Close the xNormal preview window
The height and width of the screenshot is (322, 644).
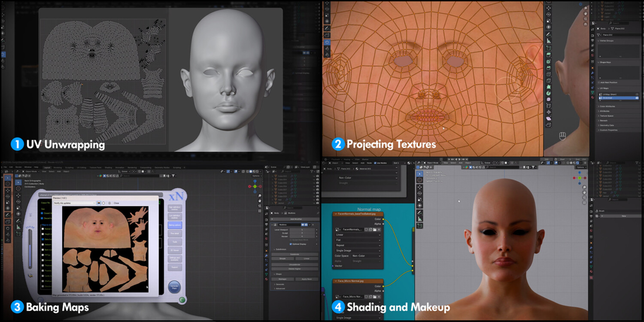coord(116,203)
